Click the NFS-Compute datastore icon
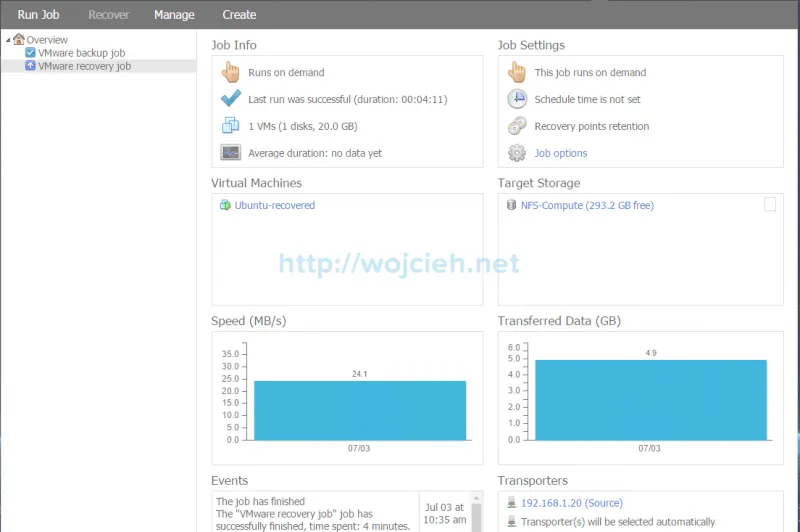The width and height of the screenshot is (800, 532). coord(512,205)
